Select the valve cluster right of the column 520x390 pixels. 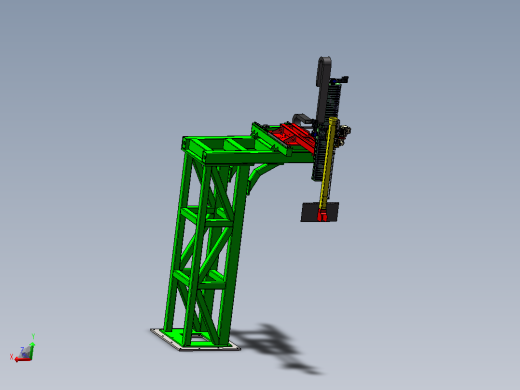point(344,135)
